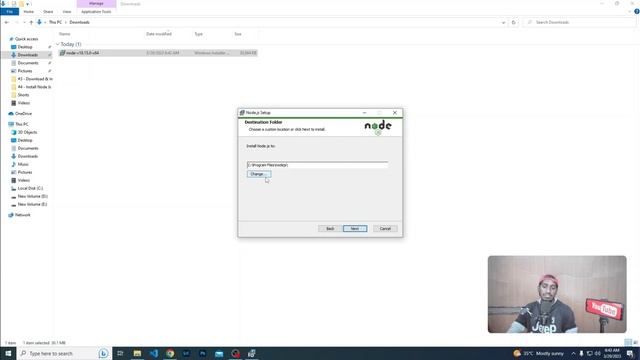Switch to details view icon in status bar

coord(628,342)
